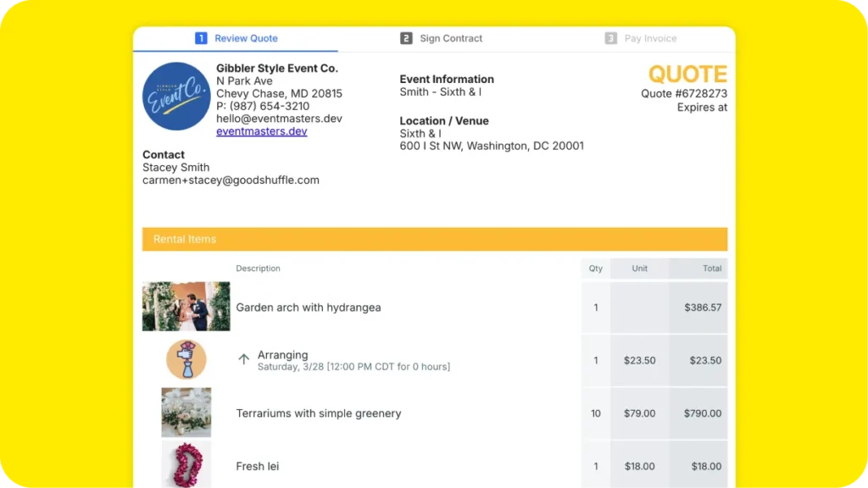Select the Fresh lei description
868x488 pixels.
point(258,467)
